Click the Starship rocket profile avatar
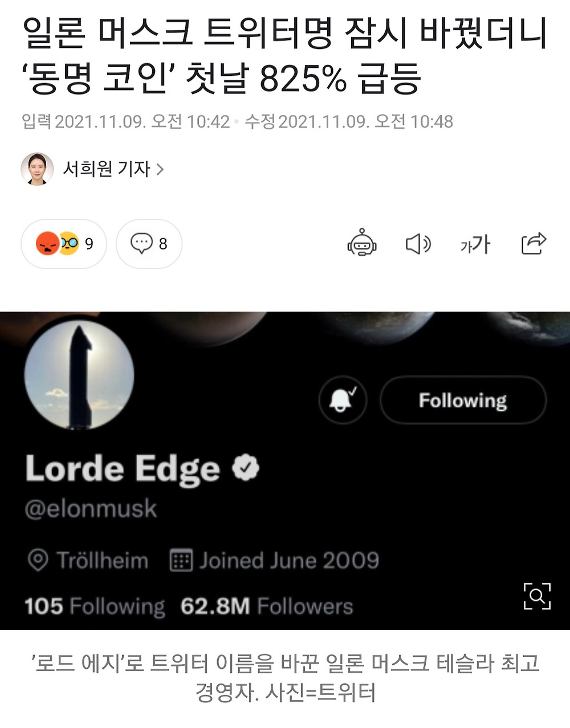570x728 pixels. [79, 374]
